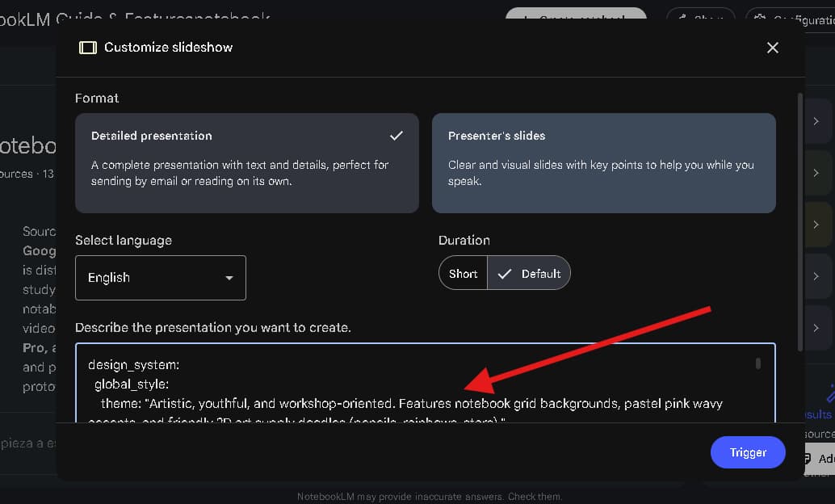
Task: Click the checkmark on Detailed presentation card
Action: pyautogui.click(x=396, y=135)
